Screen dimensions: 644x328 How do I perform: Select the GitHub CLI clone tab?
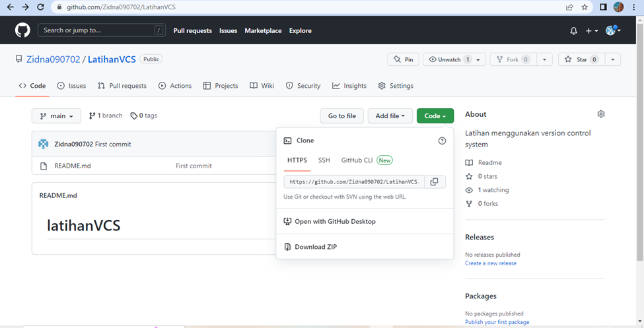(x=367, y=160)
